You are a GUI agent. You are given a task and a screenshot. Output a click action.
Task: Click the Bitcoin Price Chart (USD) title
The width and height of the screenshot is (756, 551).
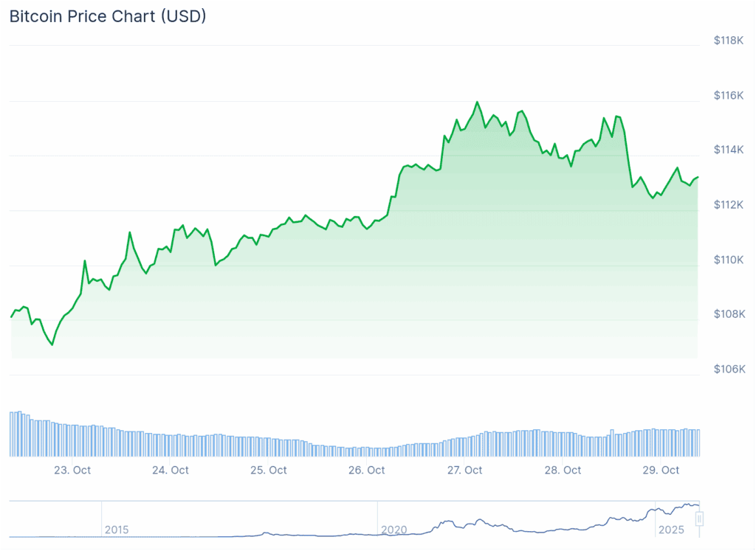point(108,16)
